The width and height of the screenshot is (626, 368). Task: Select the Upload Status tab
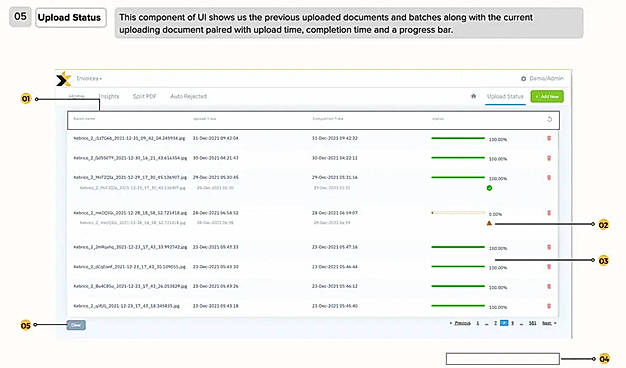coord(505,97)
